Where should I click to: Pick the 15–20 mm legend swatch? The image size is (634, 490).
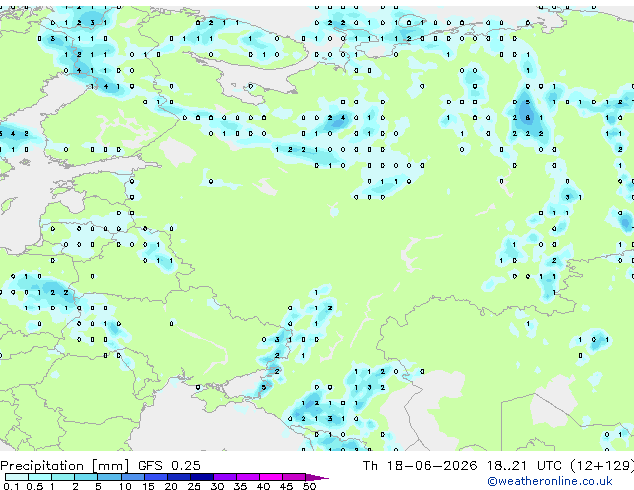click(x=156, y=477)
